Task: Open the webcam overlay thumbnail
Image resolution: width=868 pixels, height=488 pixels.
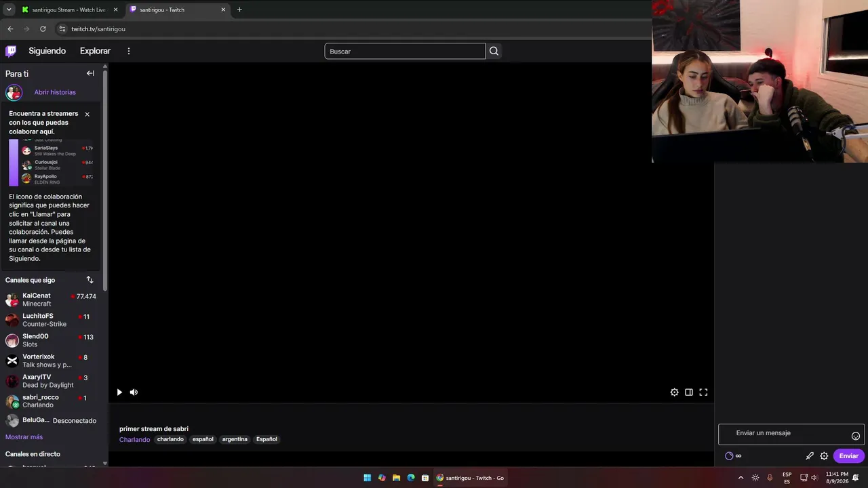Action: point(759,81)
